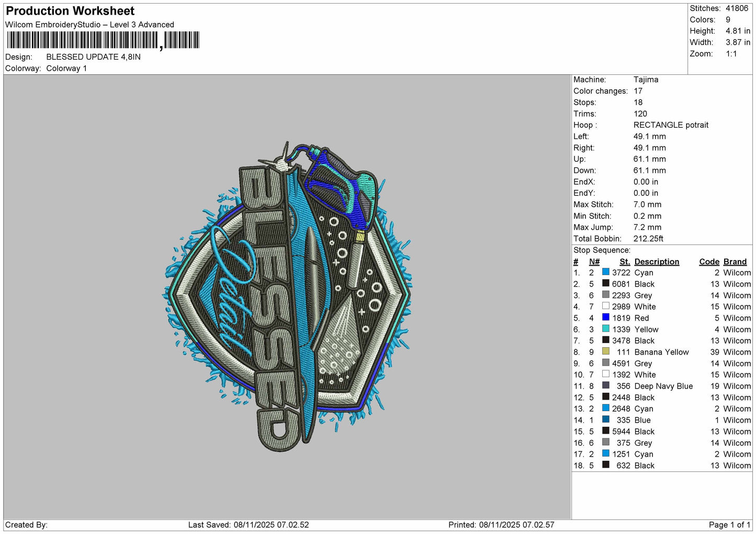This screenshot has width=756, height=534.
Task: Select the Machine value Tajima
Action: [646, 79]
